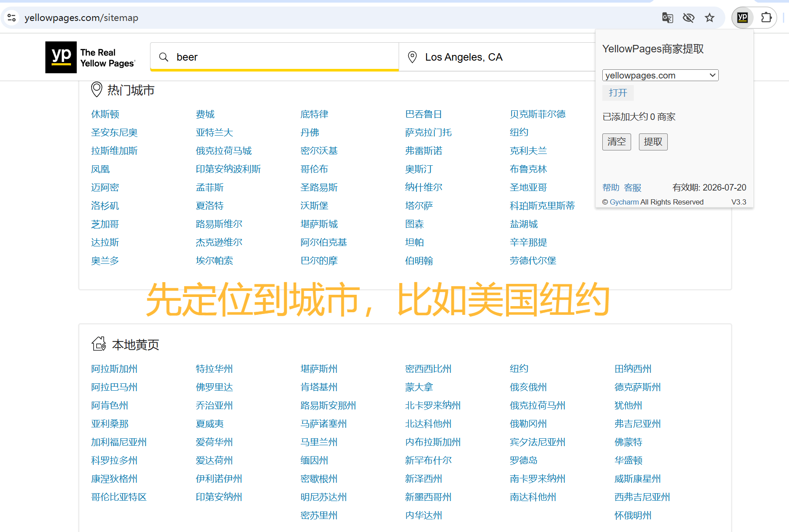The height and width of the screenshot is (532, 789).
Task: Click the 打开 button in extension popup
Action: (x=618, y=93)
